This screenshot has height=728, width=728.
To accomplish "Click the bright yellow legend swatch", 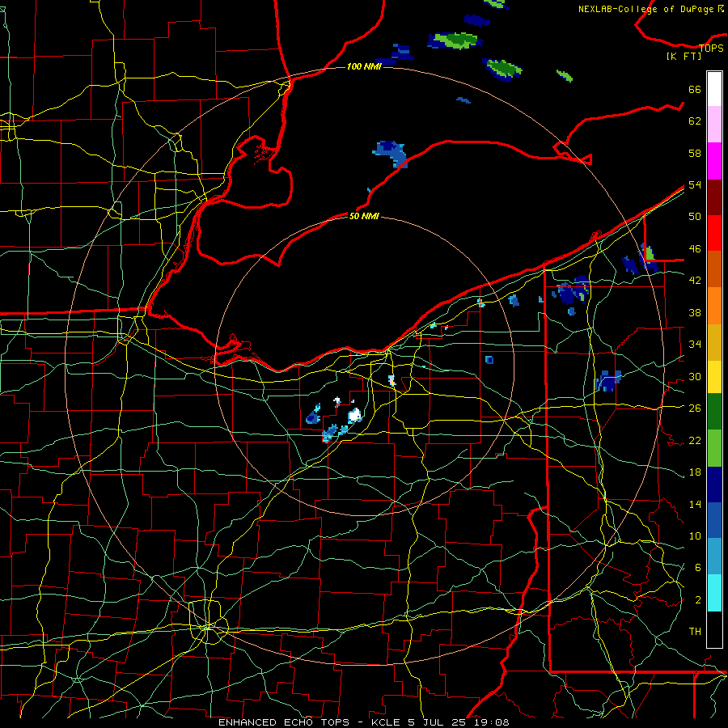I will tap(714, 376).
